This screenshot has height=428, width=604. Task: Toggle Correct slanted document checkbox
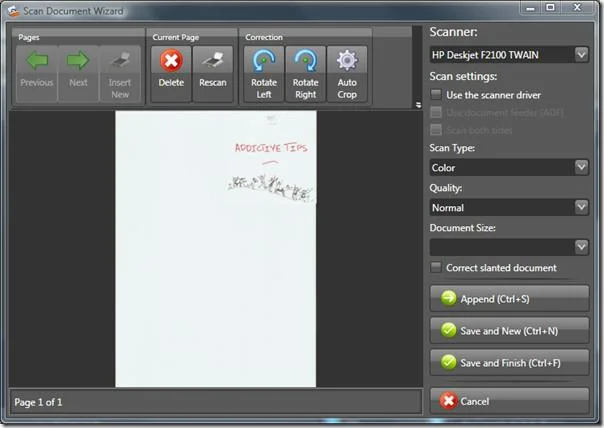436,267
